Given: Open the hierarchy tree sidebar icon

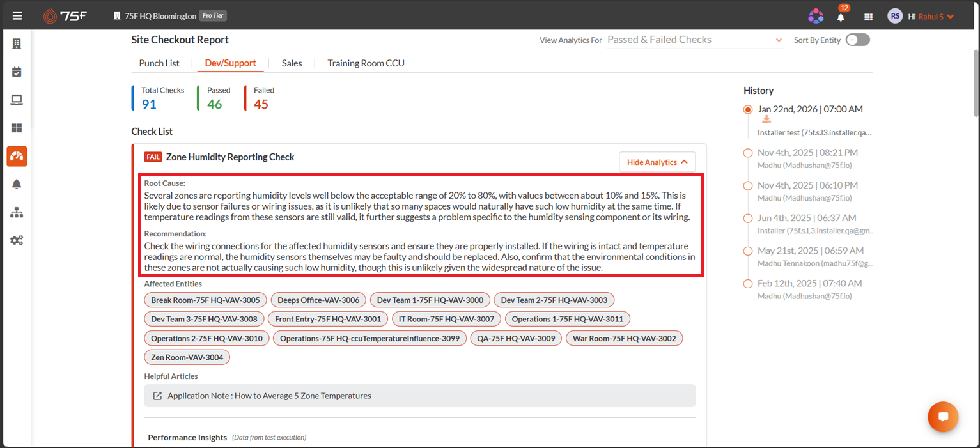Looking at the screenshot, I should tap(17, 212).
